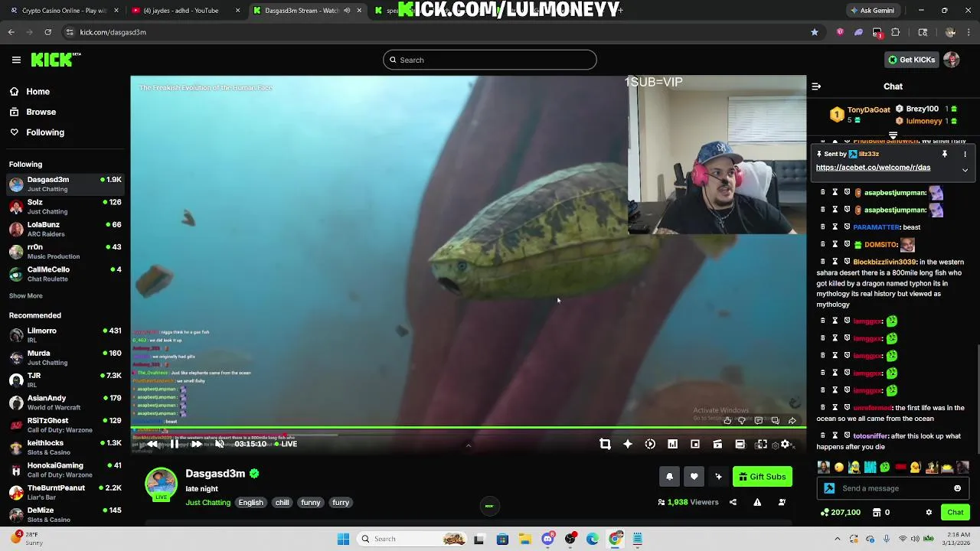This screenshot has width=980, height=551.
Task: Open Windows Start menu
Action: click(343, 539)
